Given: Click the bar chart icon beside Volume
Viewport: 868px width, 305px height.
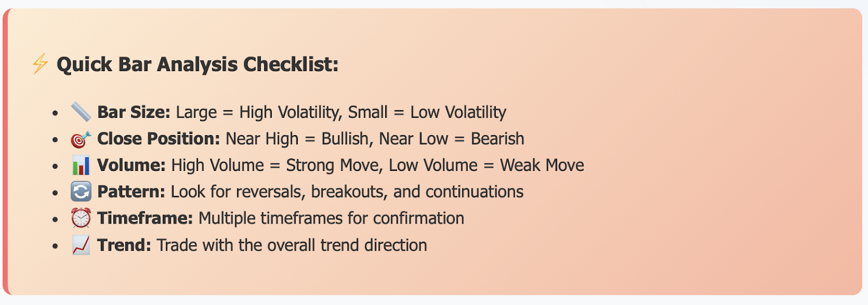Looking at the screenshot, I should click(81, 166).
